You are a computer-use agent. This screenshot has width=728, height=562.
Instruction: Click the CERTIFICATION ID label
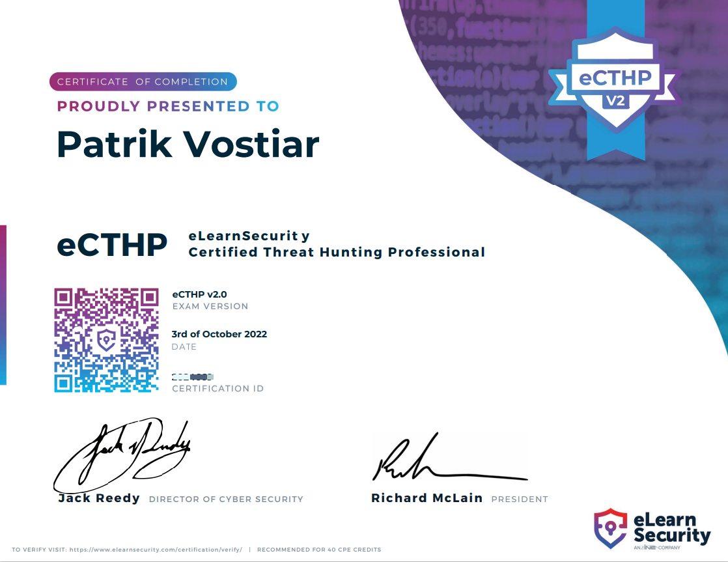coord(217,389)
